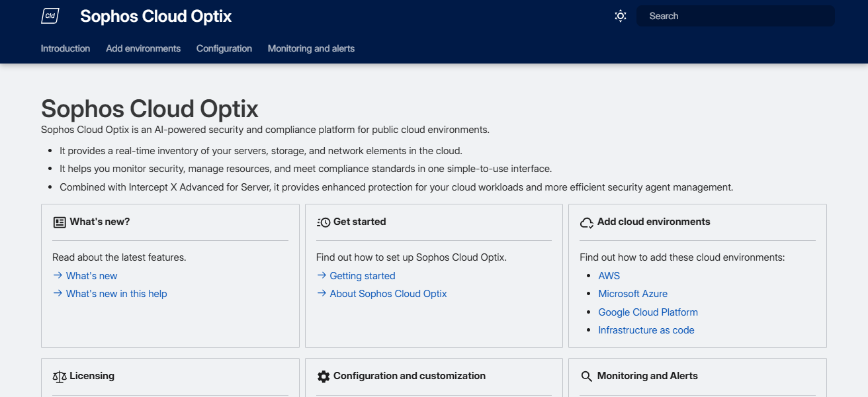Viewport: 868px width, 397px height.
Task: Toggle the dark mode brightness icon
Action: (x=620, y=15)
